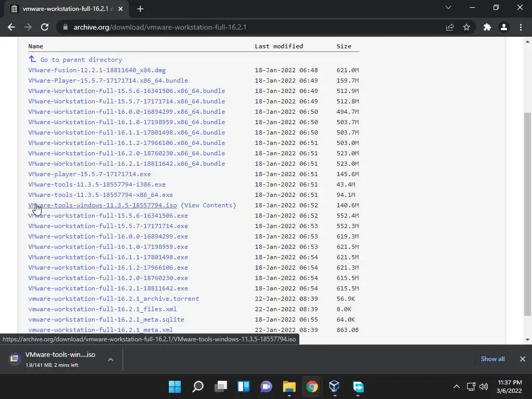This screenshot has width=532, height=399.
Task: Select the vmware-workstation-full-16.2.1 browser tab
Action: (x=66, y=9)
